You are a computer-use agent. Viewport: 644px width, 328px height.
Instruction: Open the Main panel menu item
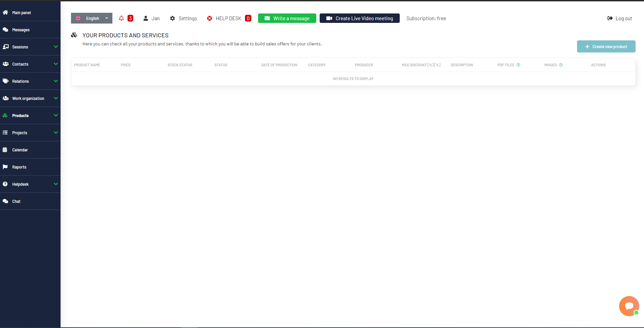pyautogui.click(x=21, y=12)
